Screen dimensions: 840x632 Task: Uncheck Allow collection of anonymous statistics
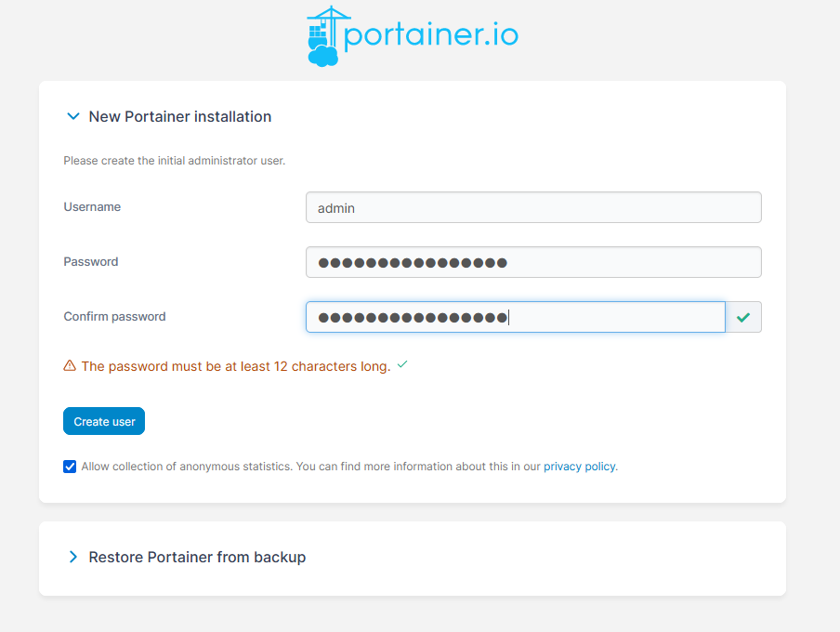tap(70, 467)
